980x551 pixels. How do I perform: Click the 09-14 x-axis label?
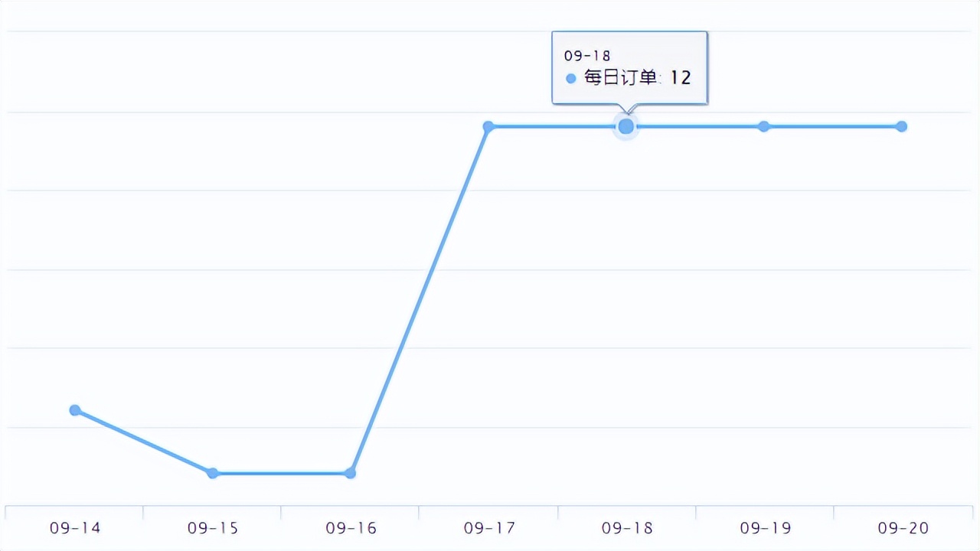click(75, 528)
